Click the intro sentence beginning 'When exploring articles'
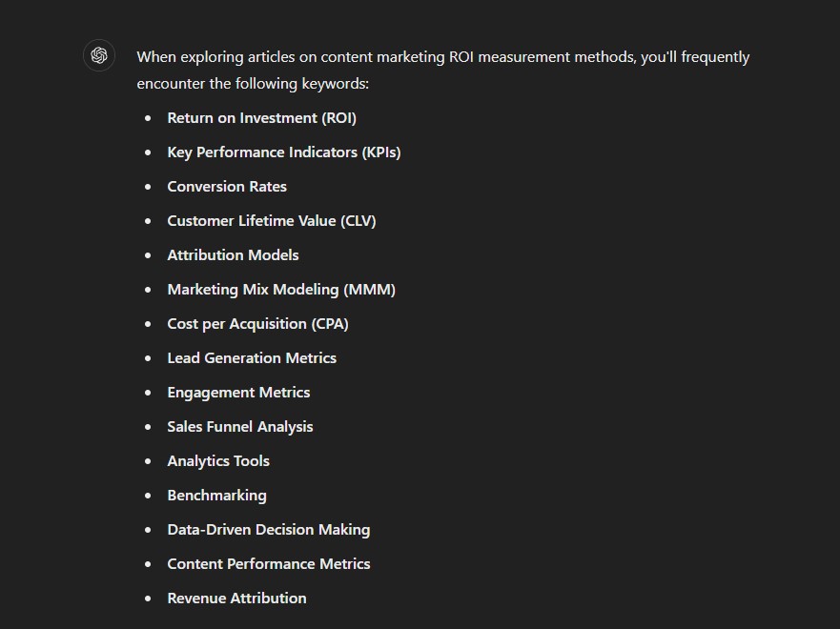Image resolution: width=840 pixels, height=629 pixels. 443,71
